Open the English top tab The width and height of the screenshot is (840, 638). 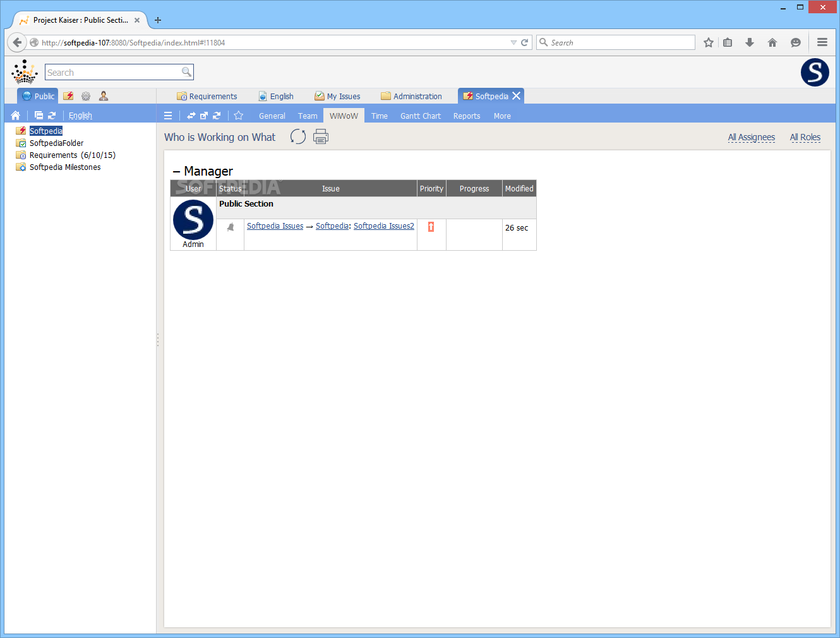[x=277, y=96]
